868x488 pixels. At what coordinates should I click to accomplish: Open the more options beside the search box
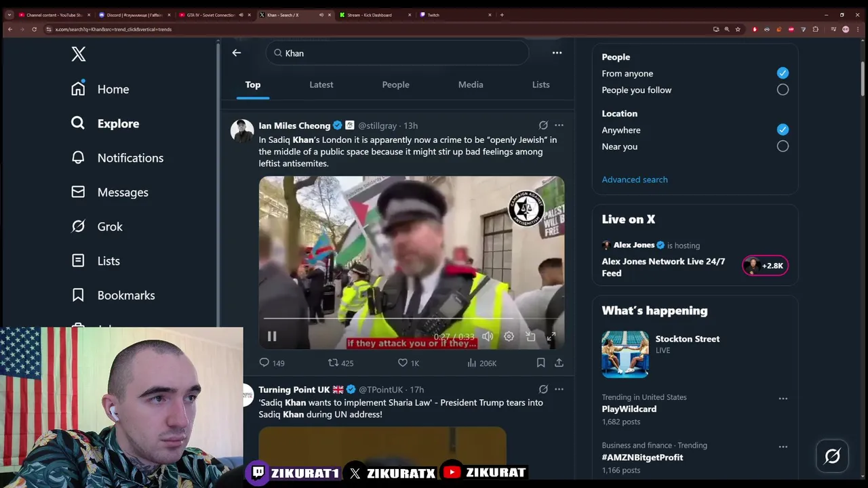pos(557,53)
